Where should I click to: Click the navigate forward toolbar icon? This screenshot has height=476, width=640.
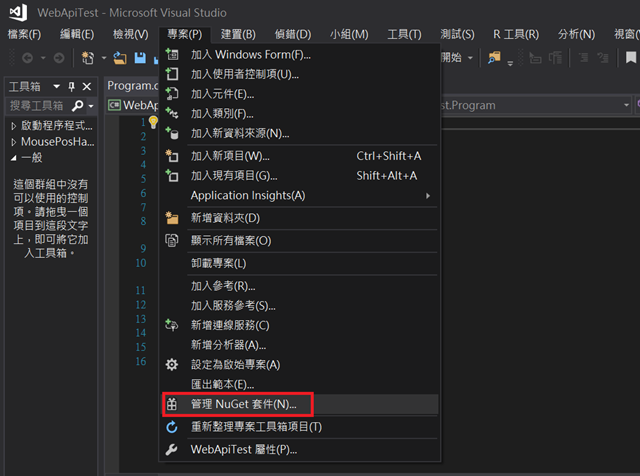59,58
